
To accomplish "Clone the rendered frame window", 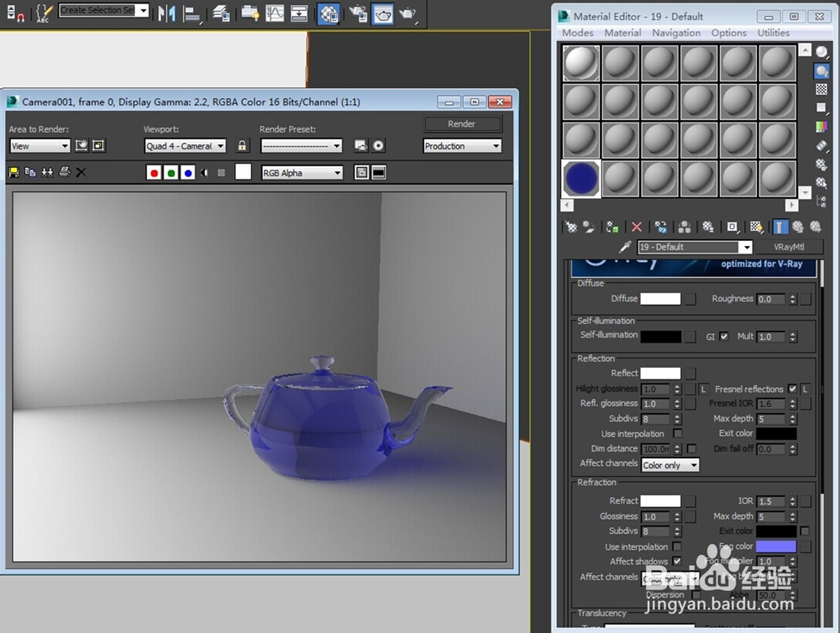I will pos(47,172).
